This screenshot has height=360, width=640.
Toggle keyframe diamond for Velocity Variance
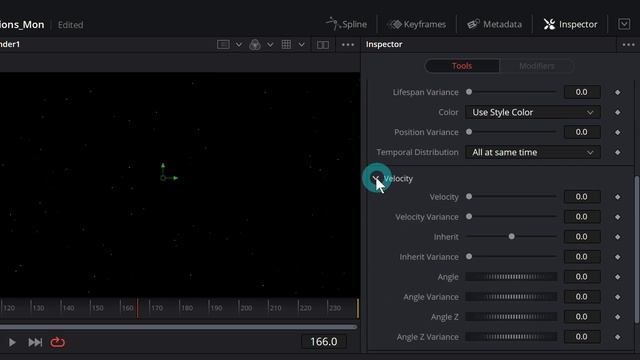[618, 217]
